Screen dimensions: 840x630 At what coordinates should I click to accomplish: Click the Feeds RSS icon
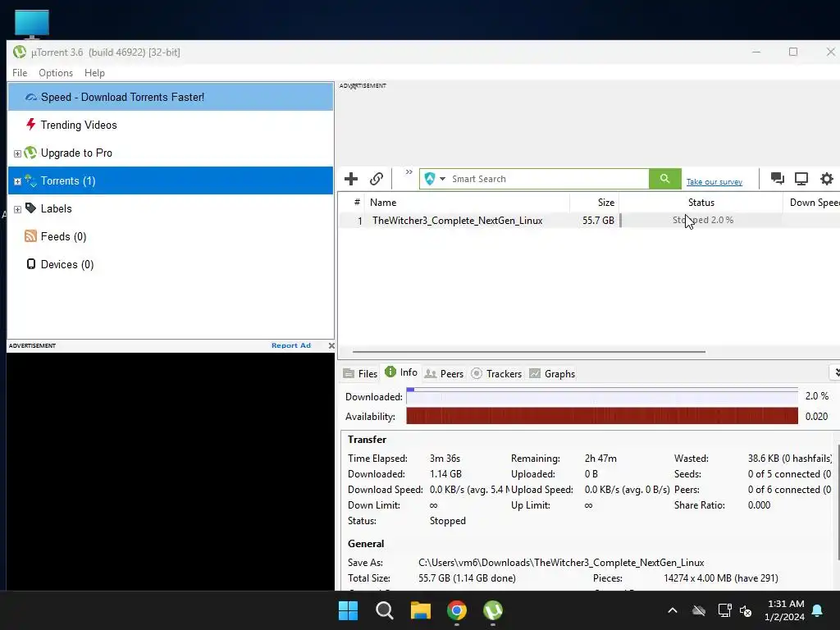30,235
